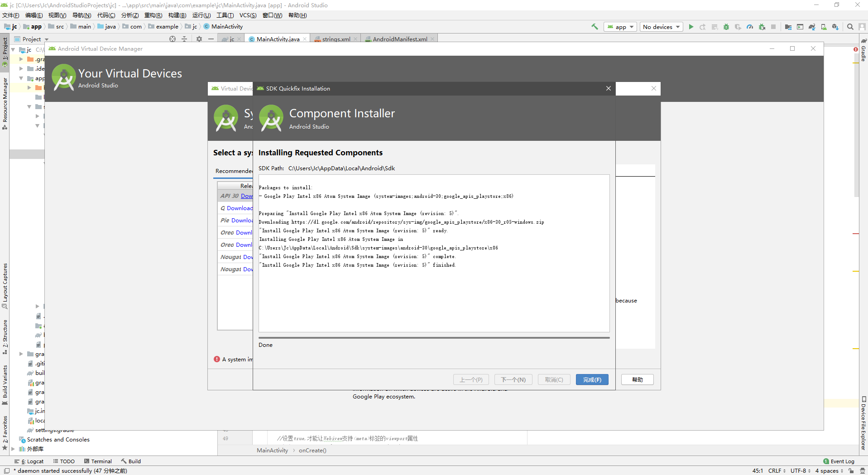Click Collapse All icon in Project panel
The image size is (868, 475).
point(184,39)
